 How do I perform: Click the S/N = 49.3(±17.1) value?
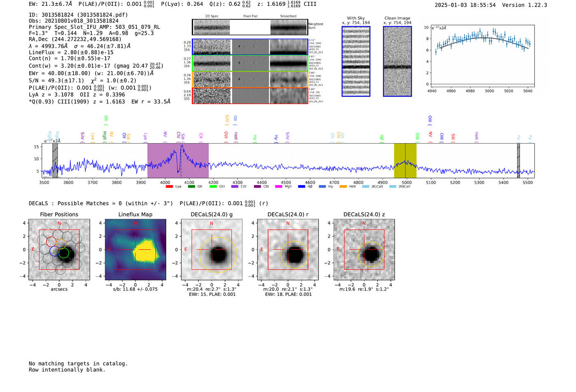click(x=56, y=81)
